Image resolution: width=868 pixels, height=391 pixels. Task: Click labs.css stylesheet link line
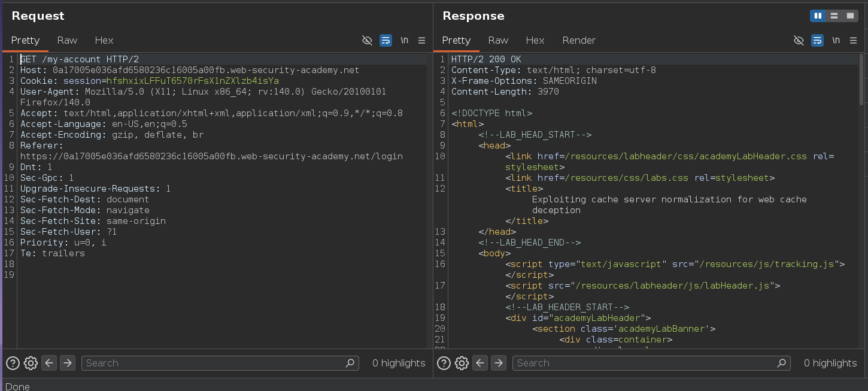[x=640, y=178]
